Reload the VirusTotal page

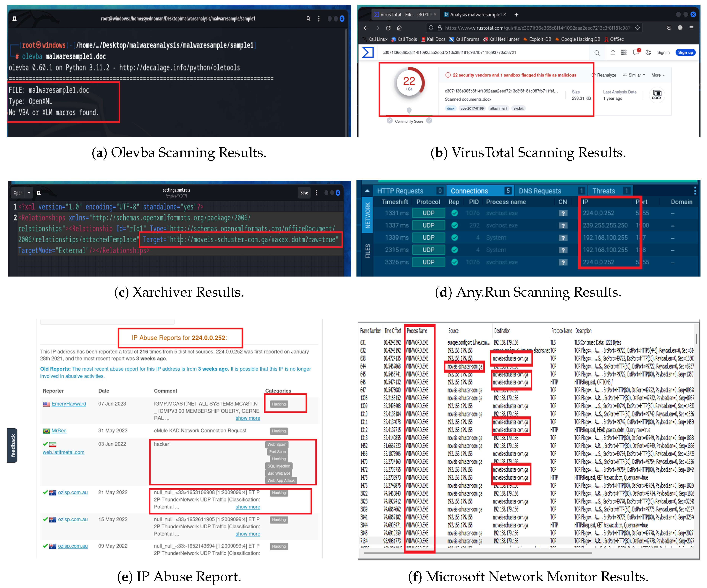388,28
